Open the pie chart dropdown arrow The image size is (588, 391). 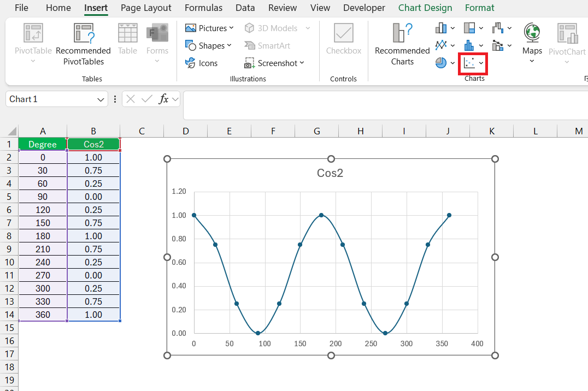click(452, 63)
